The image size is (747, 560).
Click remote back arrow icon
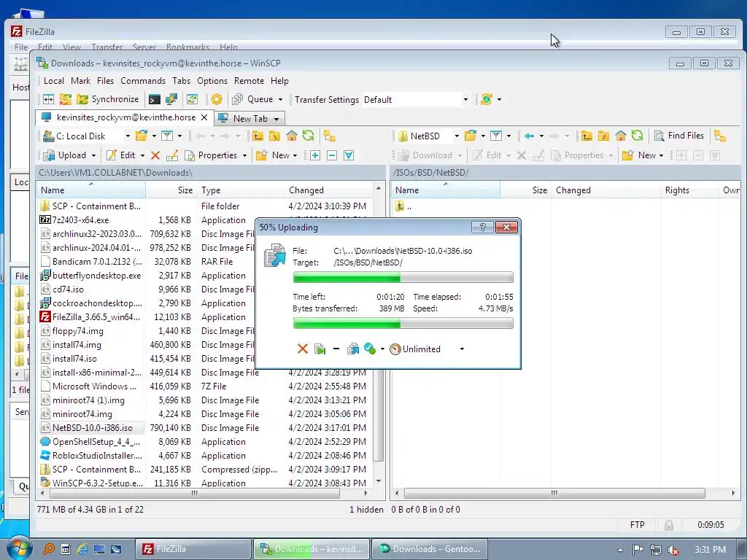pos(529,136)
